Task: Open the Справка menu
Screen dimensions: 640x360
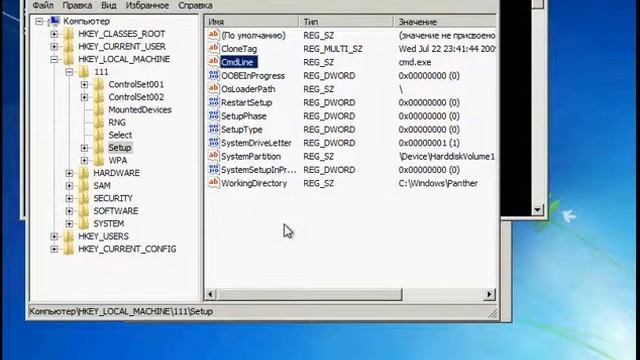Action: 195,6
